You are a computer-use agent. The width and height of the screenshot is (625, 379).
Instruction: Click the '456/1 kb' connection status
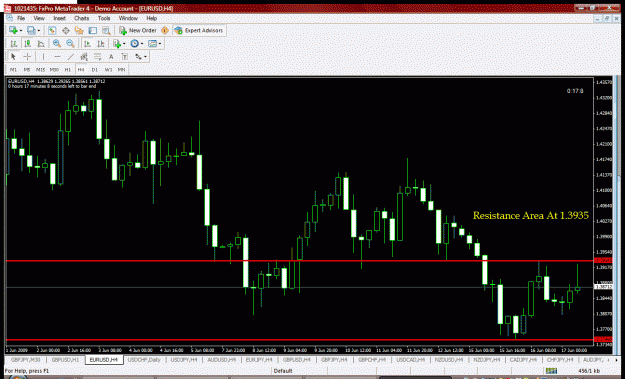(590, 371)
